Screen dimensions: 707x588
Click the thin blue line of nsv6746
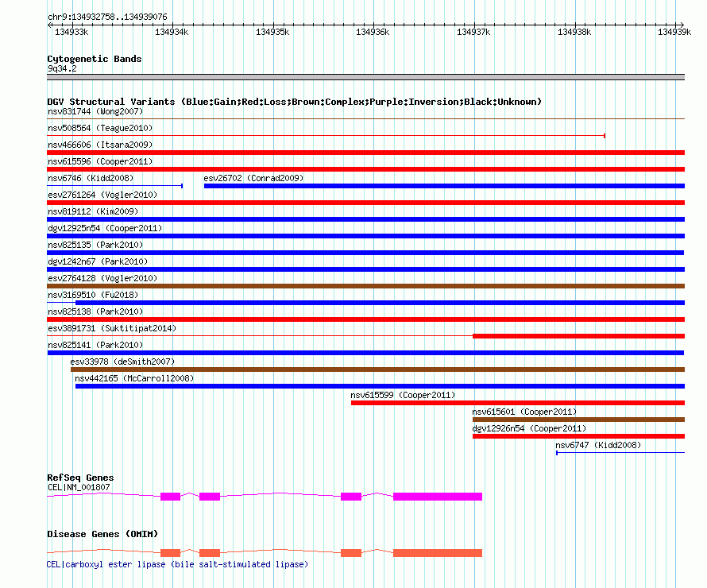[x=114, y=186]
